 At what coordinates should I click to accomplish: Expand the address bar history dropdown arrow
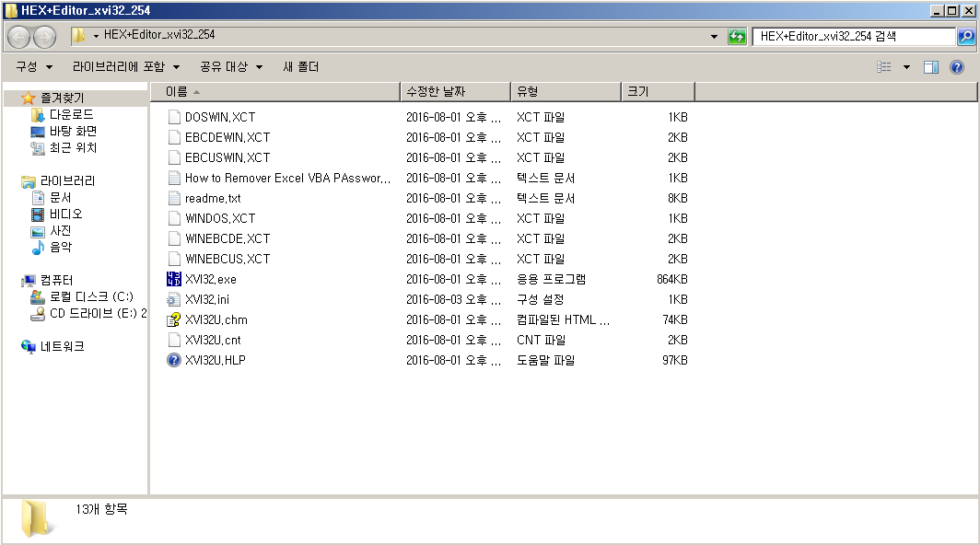click(x=714, y=37)
